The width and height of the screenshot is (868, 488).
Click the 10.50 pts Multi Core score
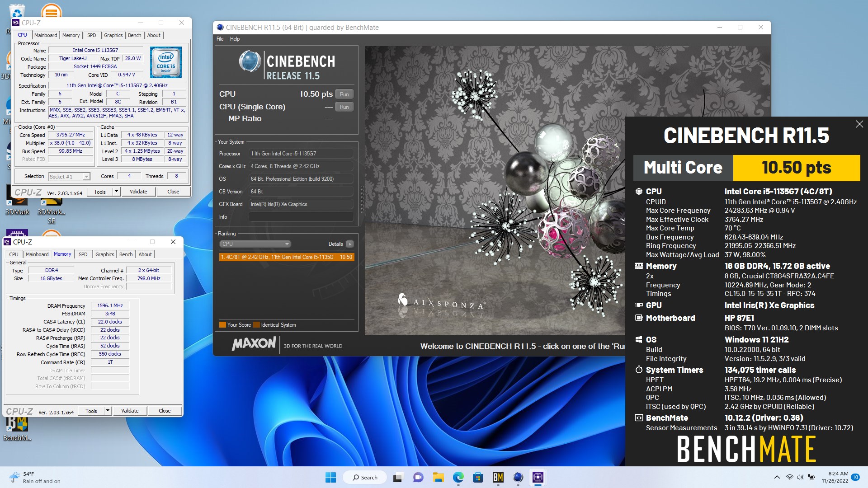[796, 168]
